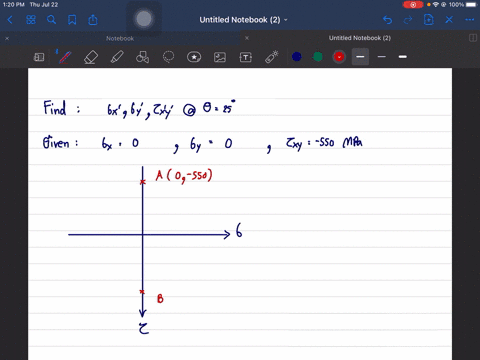Image resolution: width=480 pixels, height=360 pixels.
Task: Tap the screen recording indicator pill
Action: pyautogui.click(x=413, y=5)
